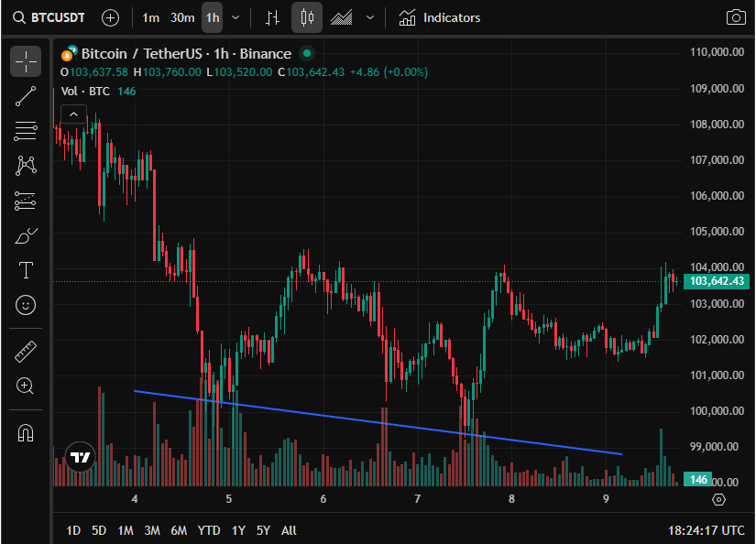The height and width of the screenshot is (544, 756).
Task: Click the compare or add symbol plus icon
Action: coord(110,18)
